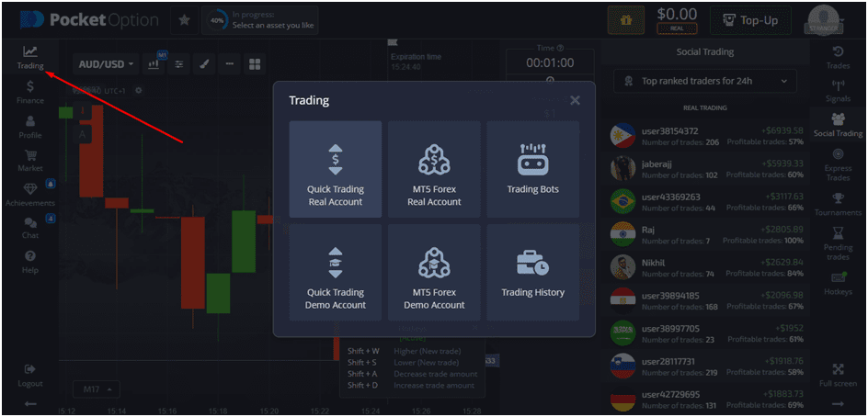Image resolution: width=868 pixels, height=417 pixels.
Task: Click the $0.00 REAL balance
Action: (x=677, y=20)
